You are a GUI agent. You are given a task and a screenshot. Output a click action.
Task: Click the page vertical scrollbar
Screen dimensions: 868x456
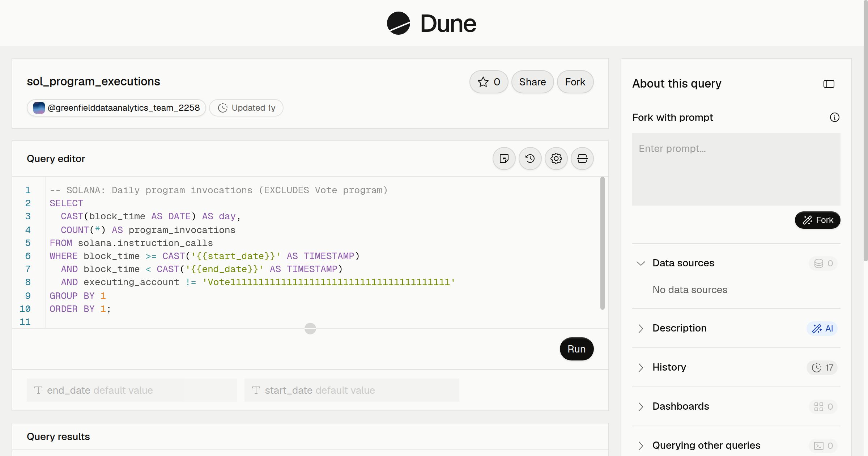[x=865, y=130]
